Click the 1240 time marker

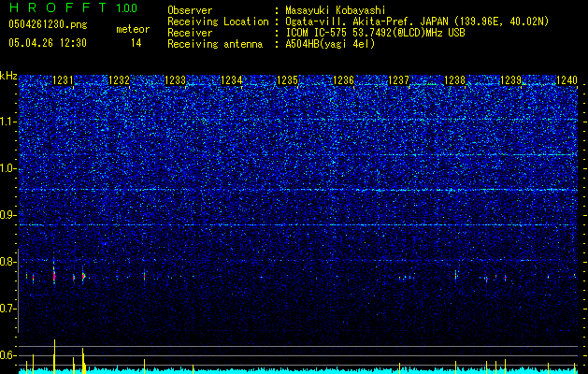coord(566,80)
